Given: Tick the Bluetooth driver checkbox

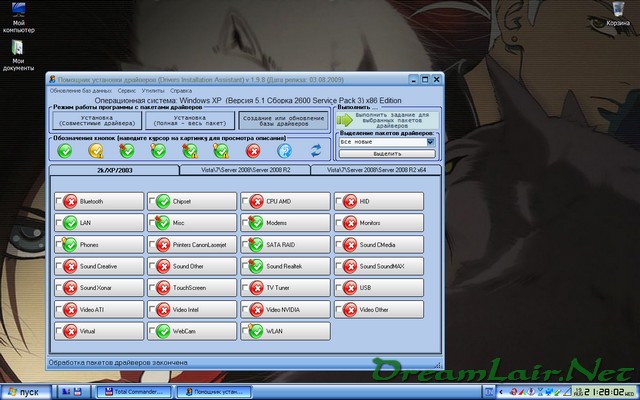Looking at the screenshot, I should click(x=59, y=201).
